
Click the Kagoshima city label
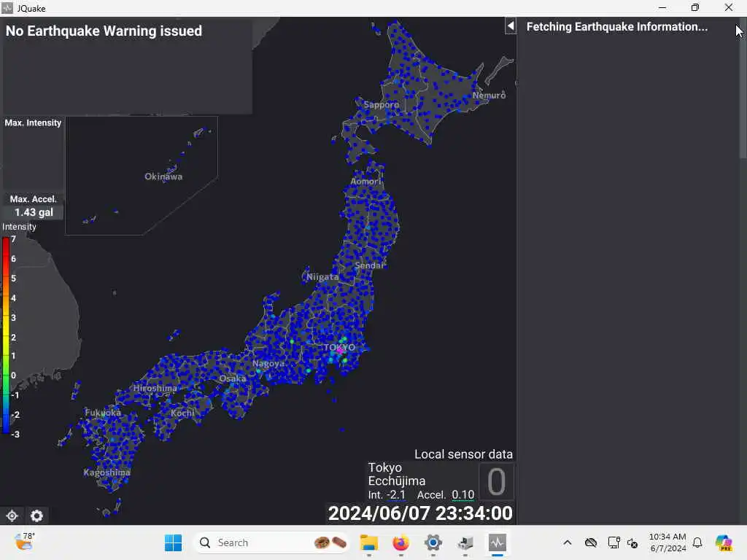click(107, 472)
